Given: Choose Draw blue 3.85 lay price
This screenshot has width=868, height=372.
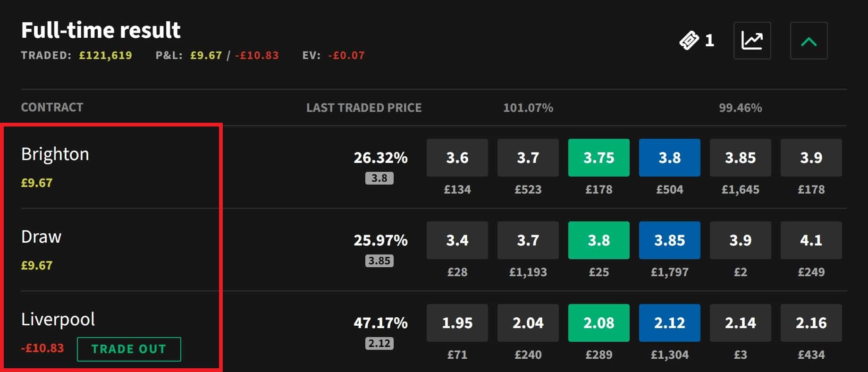Looking at the screenshot, I should pos(669,240).
